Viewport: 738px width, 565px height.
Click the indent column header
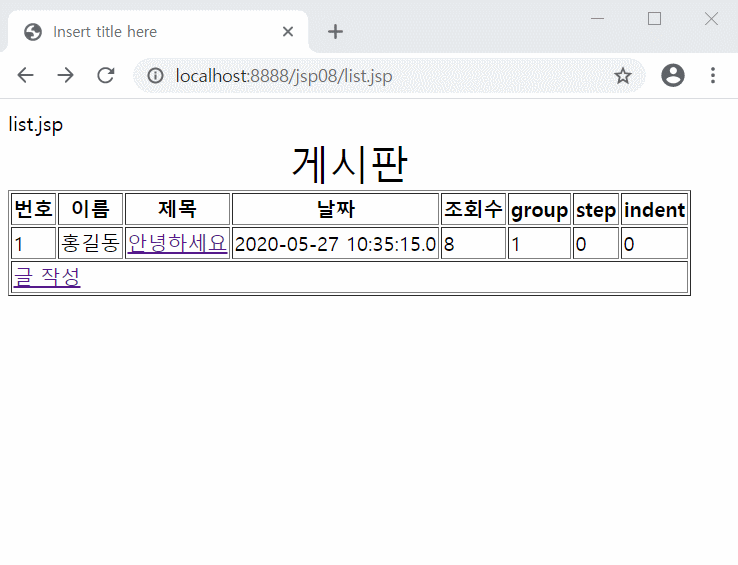[654, 209]
